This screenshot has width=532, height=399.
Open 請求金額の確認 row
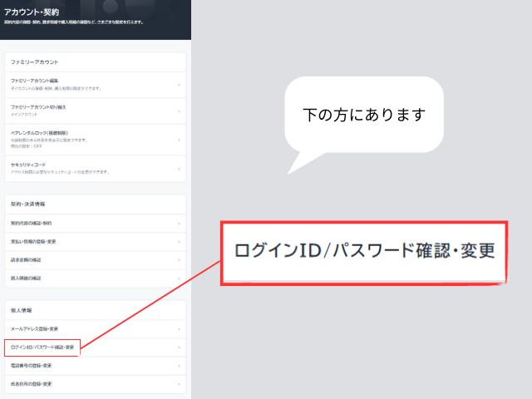coord(96,260)
